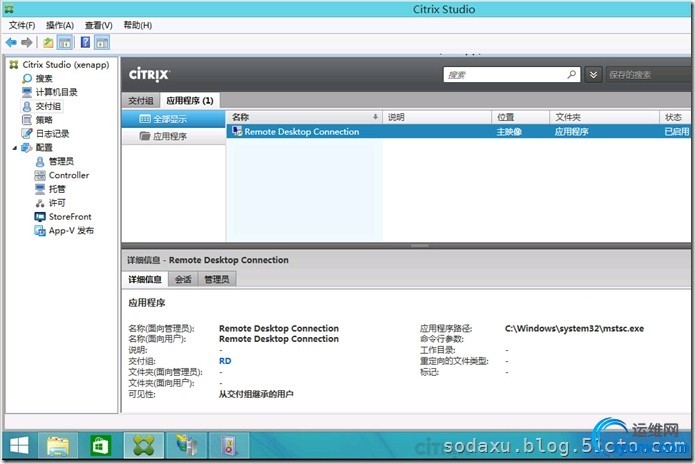Open the 操作(A) menu

point(60,25)
